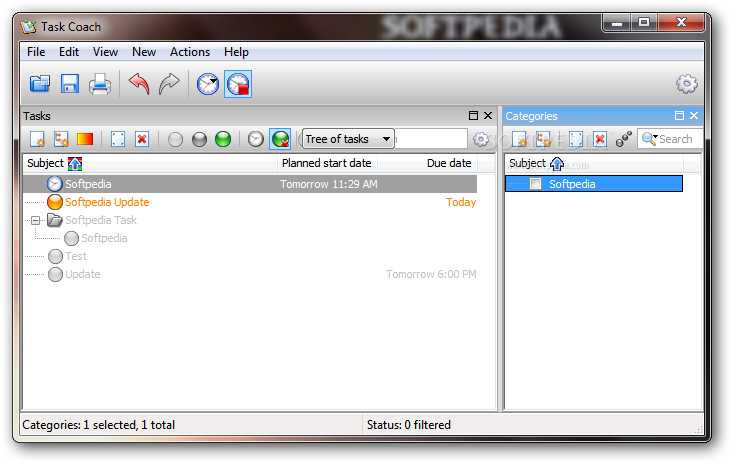Click the Tomorrow 11:29 AM start date cell

[329, 184]
